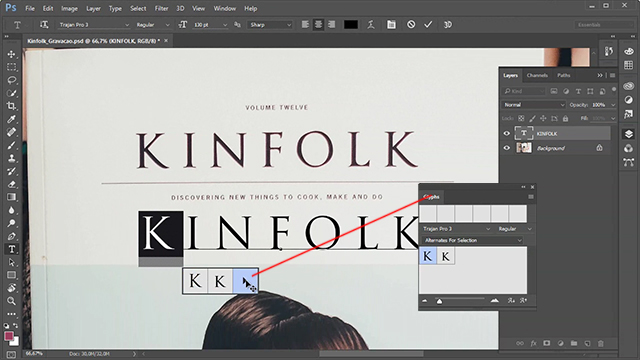The image size is (640, 360).
Task: Hide the KINFOLK text layer
Action: coord(507,133)
